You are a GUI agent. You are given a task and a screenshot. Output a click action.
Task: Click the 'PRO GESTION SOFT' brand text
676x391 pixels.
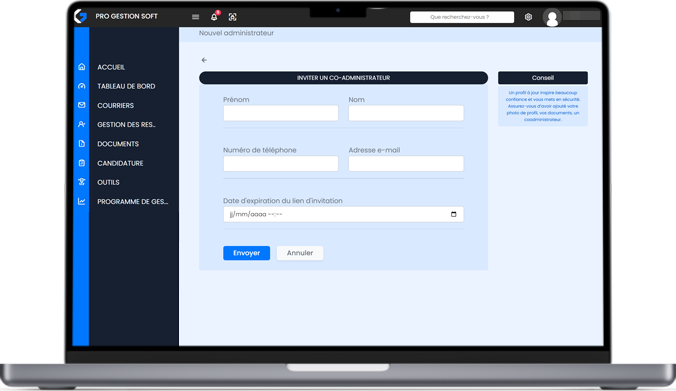126,16
